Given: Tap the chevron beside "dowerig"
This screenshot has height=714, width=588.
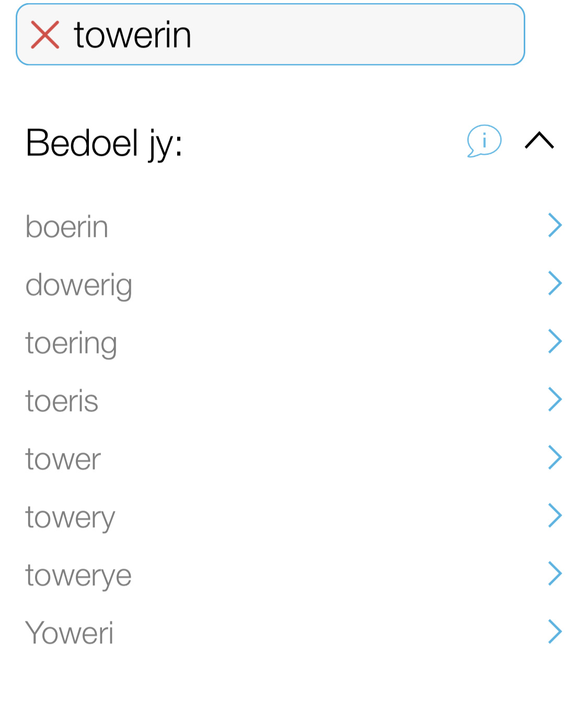Looking at the screenshot, I should (x=555, y=284).
